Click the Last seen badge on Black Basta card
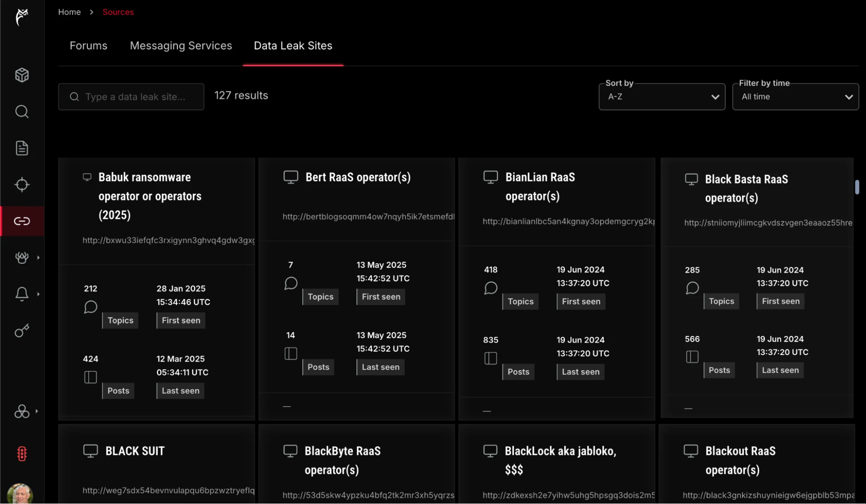Image resolution: width=866 pixels, height=504 pixels. tap(780, 370)
